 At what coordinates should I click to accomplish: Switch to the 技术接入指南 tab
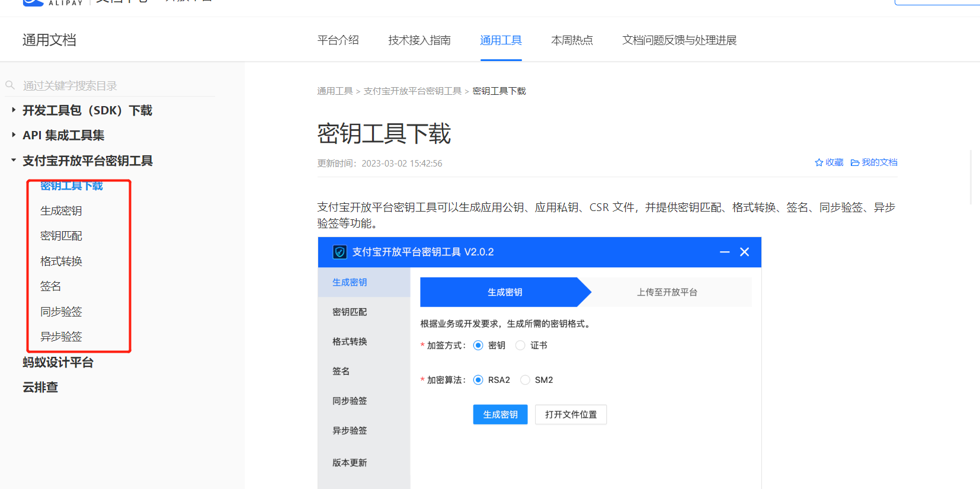[x=419, y=40]
